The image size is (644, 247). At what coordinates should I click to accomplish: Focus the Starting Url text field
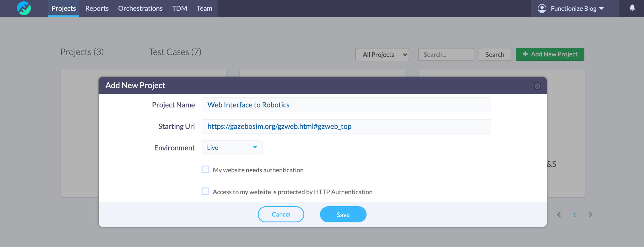[346, 126]
